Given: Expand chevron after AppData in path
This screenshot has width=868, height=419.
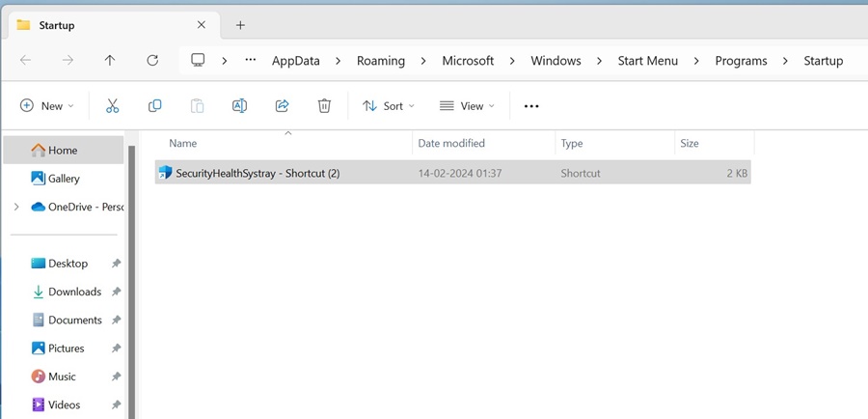Looking at the screenshot, I should 339,61.
